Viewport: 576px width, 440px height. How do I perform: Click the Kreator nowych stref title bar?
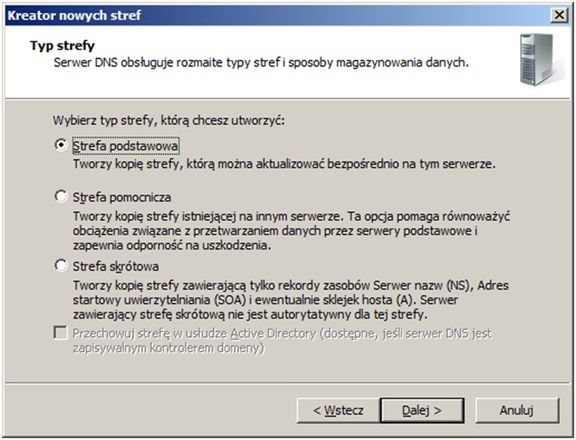click(x=278, y=15)
